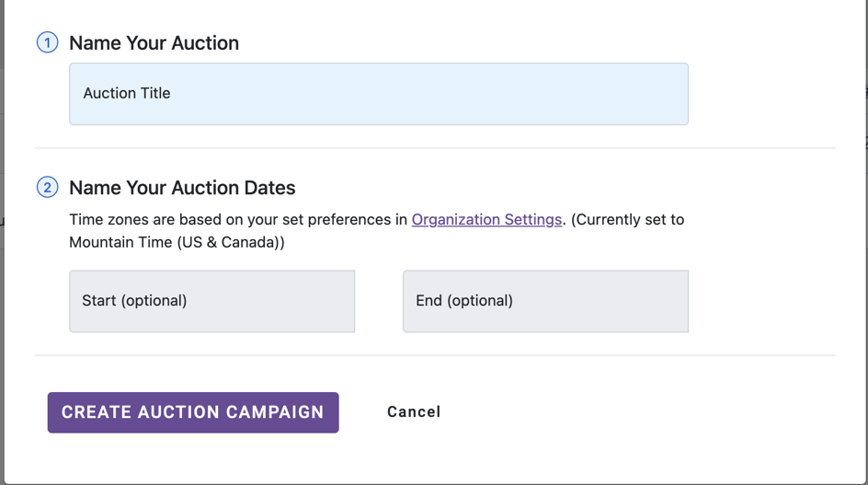The image size is (868, 485).
Task: Click the gap between Start and End fields
Action: 379,301
